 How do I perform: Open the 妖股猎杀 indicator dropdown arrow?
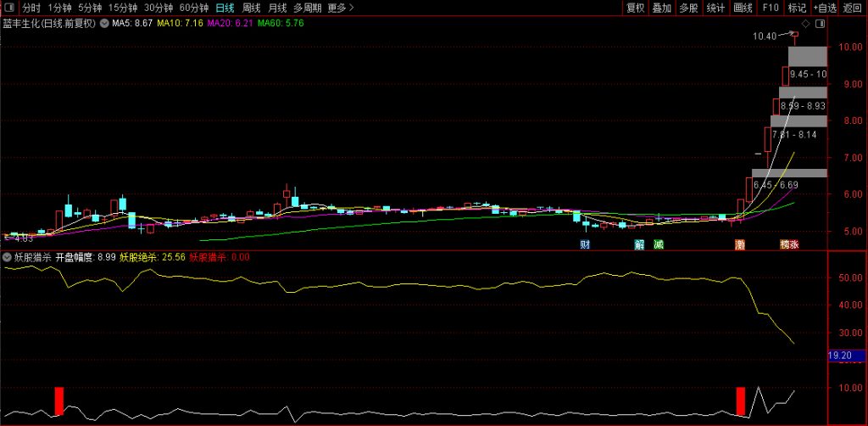coord(8,255)
